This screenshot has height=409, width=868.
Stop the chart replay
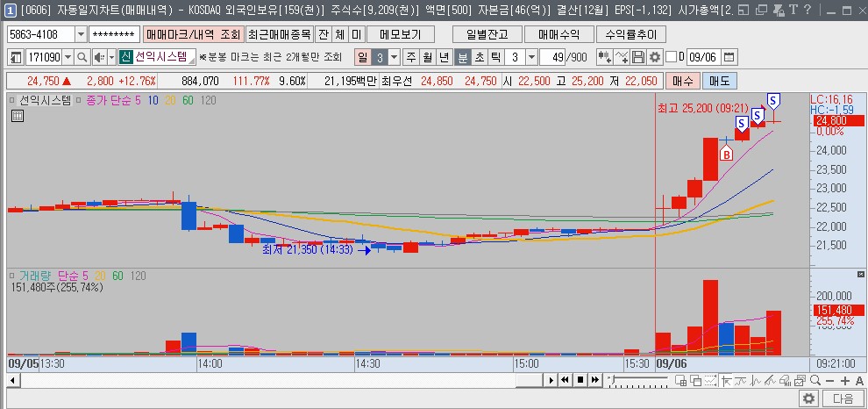(x=580, y=380)
